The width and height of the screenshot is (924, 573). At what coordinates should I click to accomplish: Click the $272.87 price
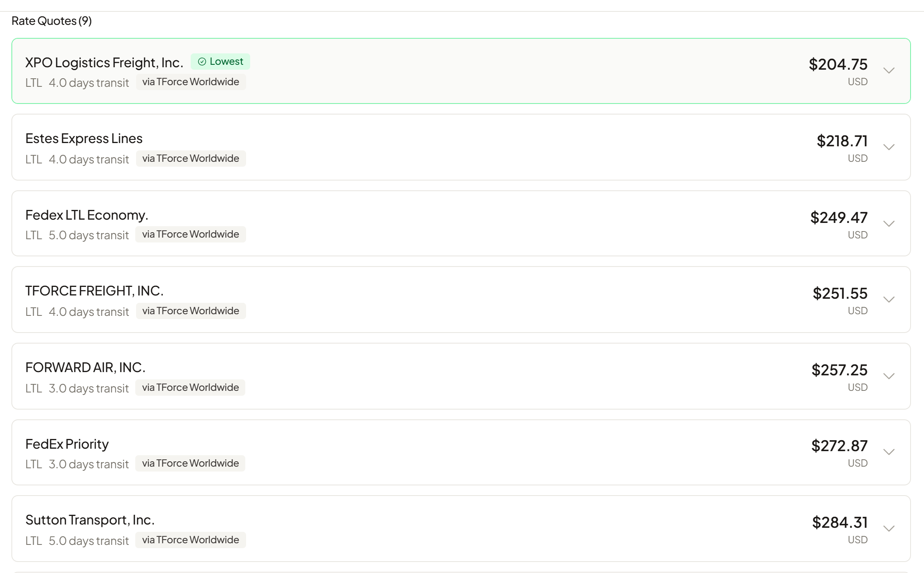(839, 445)
